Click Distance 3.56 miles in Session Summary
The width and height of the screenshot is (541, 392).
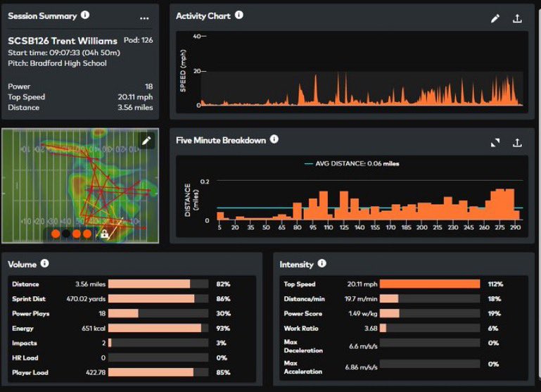[x=80, y=107]
